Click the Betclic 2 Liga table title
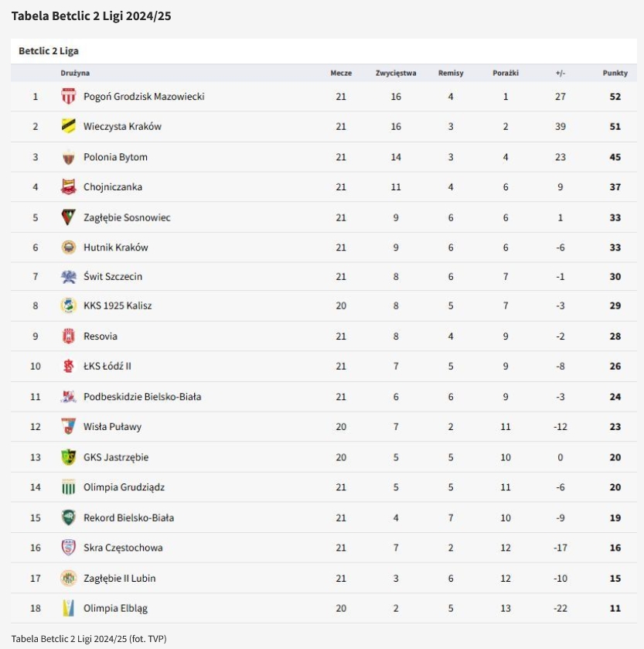Screen dimensions: 644x649 pos(49,51)
